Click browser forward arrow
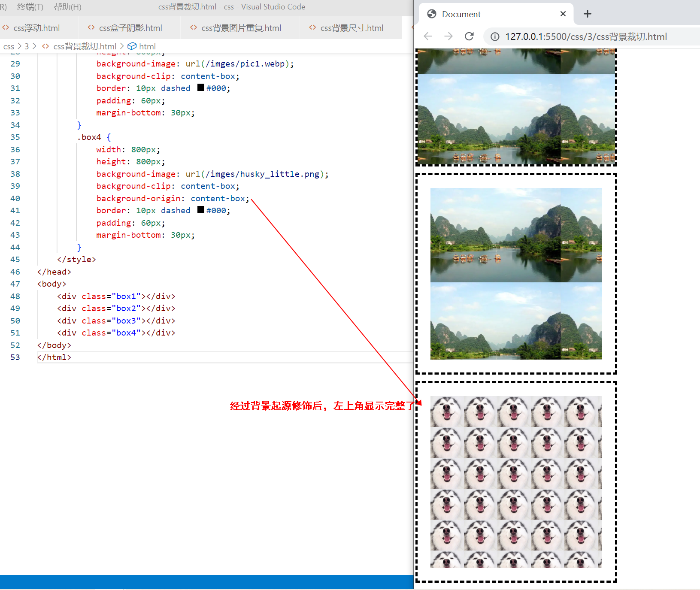This screenshot has height=590, width=700. (x=448, y=36)
